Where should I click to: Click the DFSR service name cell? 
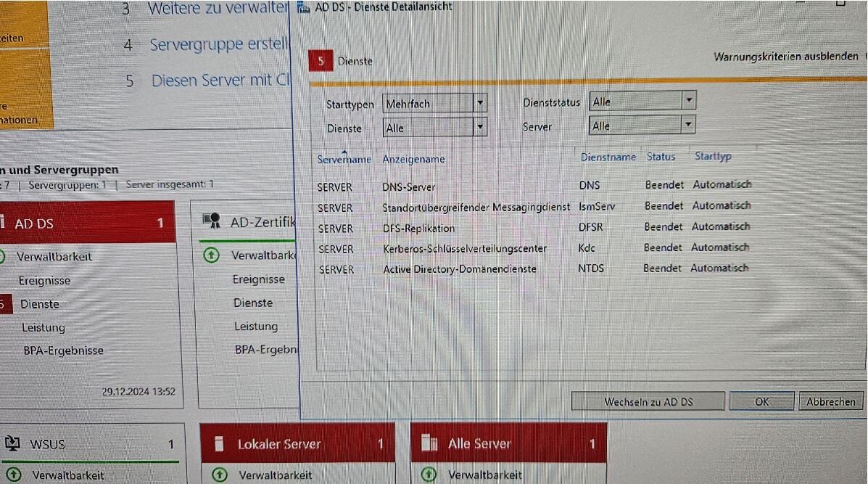[x=591, y=227]
